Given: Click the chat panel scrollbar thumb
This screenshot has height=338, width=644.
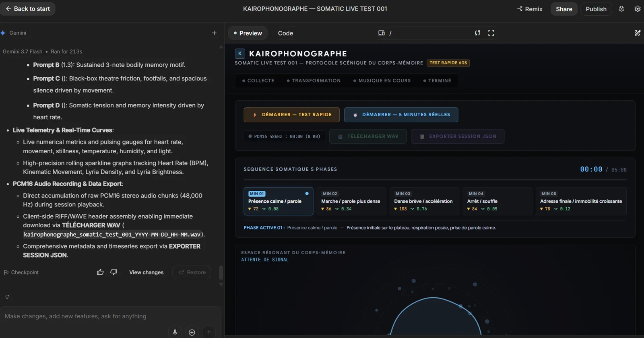Looking at the screenshot, I should 221,273.
